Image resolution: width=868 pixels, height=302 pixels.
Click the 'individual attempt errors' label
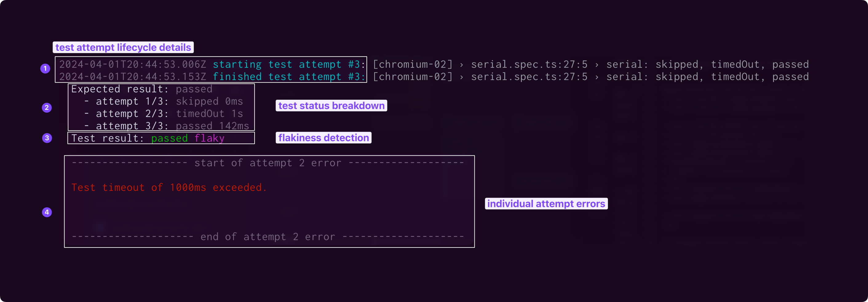click(546, 204)
